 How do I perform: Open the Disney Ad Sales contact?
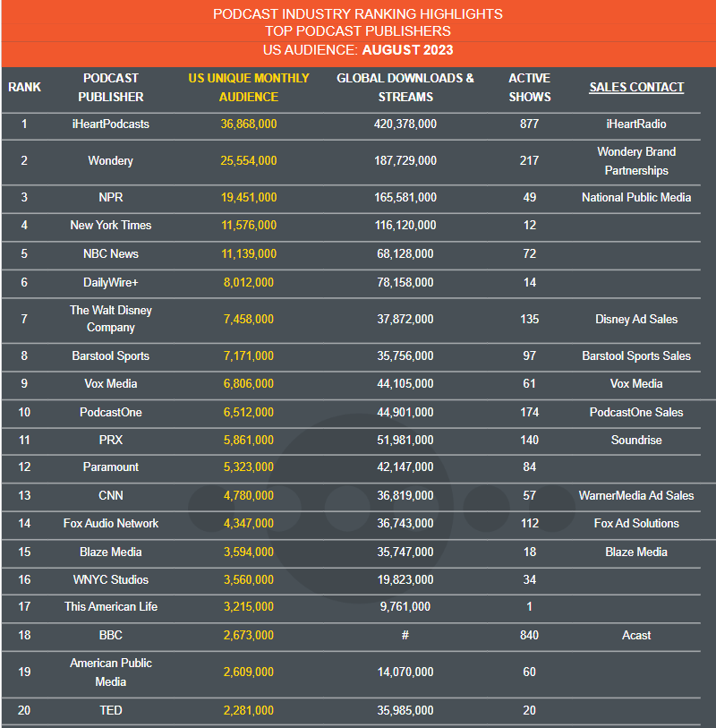tap(636, 319)
